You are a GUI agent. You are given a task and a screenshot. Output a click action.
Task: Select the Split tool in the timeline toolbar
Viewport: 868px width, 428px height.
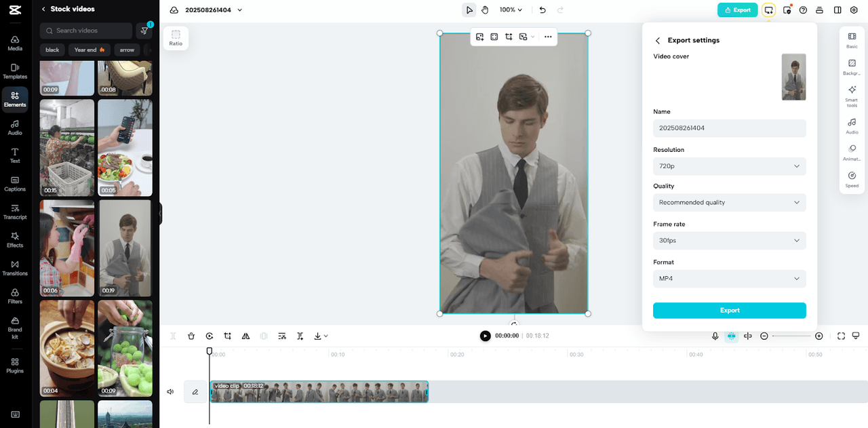[x=300, y=336]
